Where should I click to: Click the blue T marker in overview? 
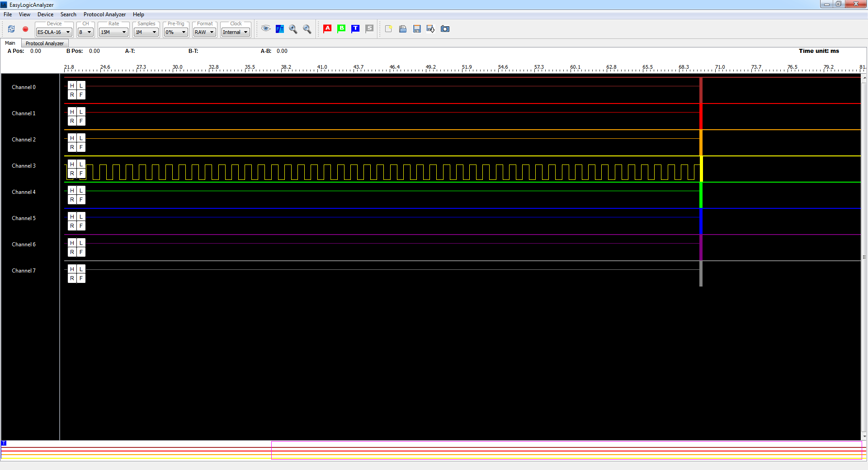pyautogui.click(x=4, y=443)
